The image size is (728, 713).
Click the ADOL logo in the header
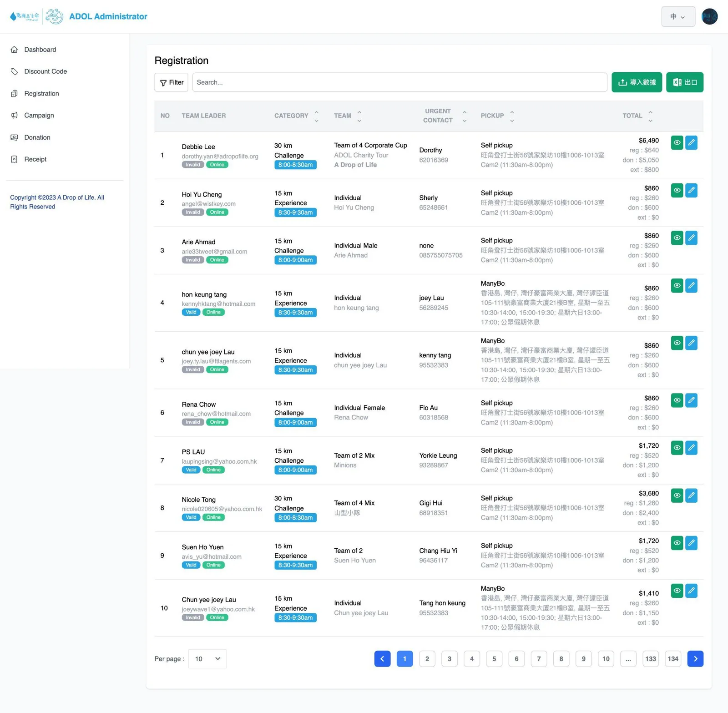[36, 16]
